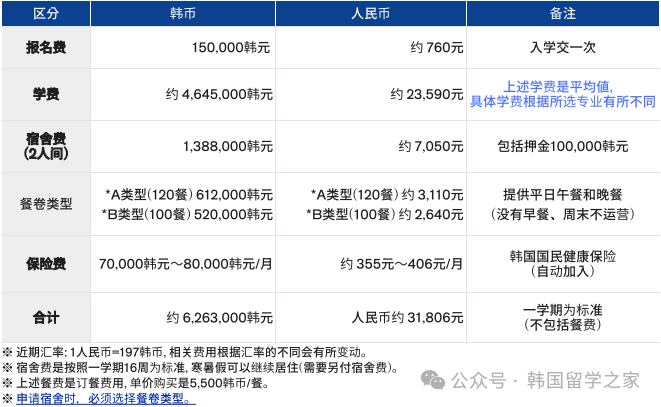Select the 入学交一次 note
Image resolution: width=661 pixels, height=407 pixels.
(x=563, y=47)
